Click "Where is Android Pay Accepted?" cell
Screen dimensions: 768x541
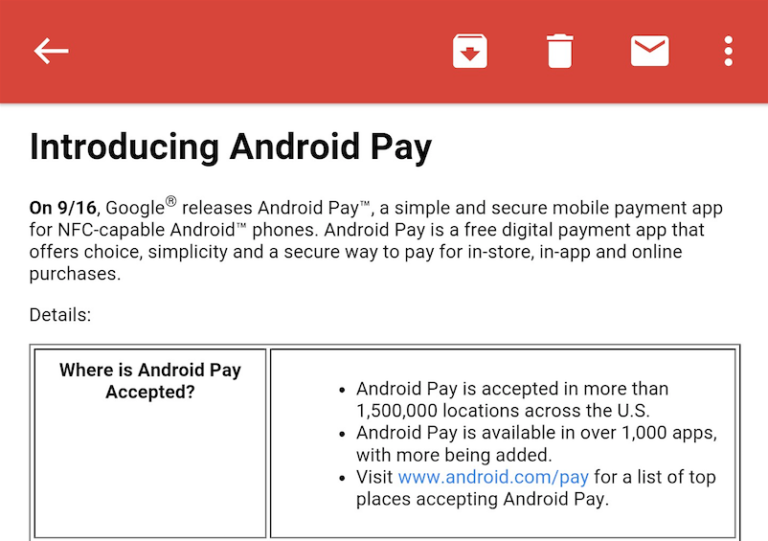pyautogui.click(x=150, y=444)
